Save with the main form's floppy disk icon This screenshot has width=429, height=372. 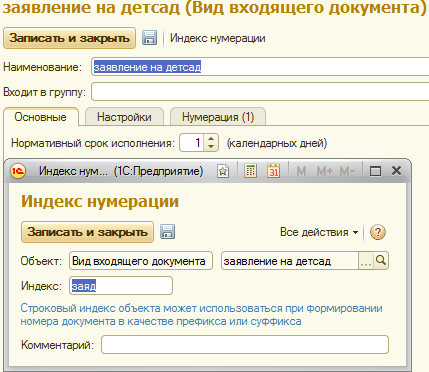[150, 38]
